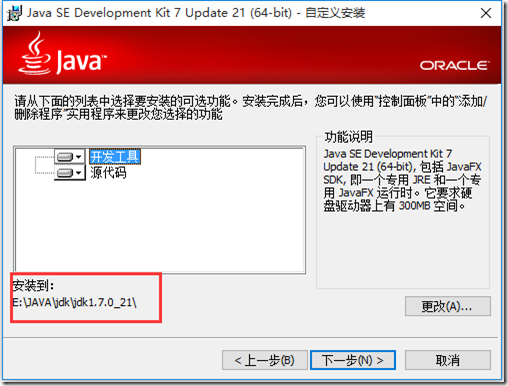Image resolution: width=508 pixels, height=386 pixels.
Task: Click the ORACLE logo in banner
Action: coord(455,65)
